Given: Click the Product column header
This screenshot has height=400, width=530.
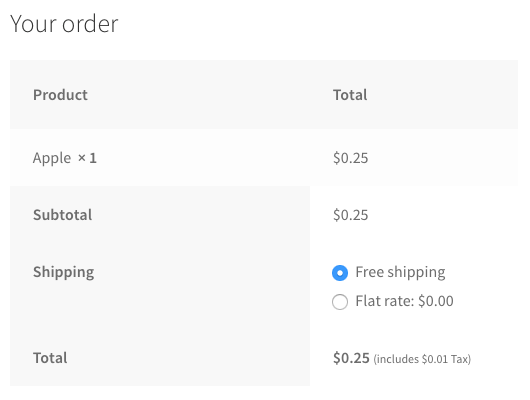Looking at the screenshot, I should (60, 95).
